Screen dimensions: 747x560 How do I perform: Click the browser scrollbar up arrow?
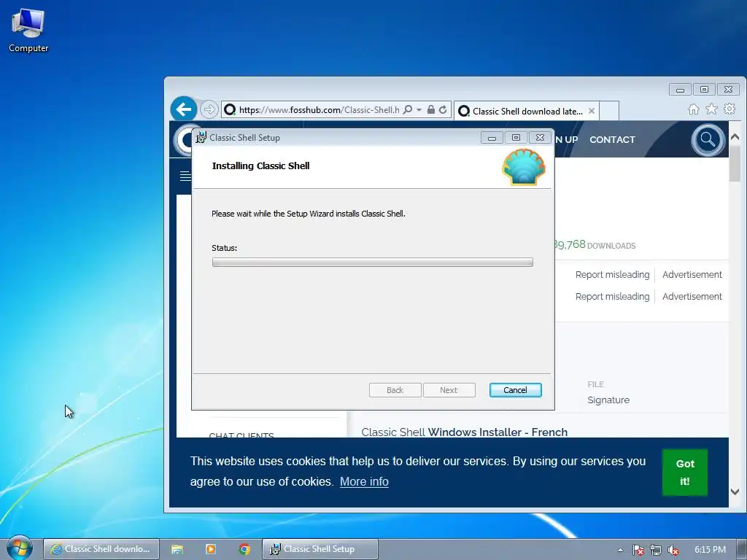click(x=735, y=136)
